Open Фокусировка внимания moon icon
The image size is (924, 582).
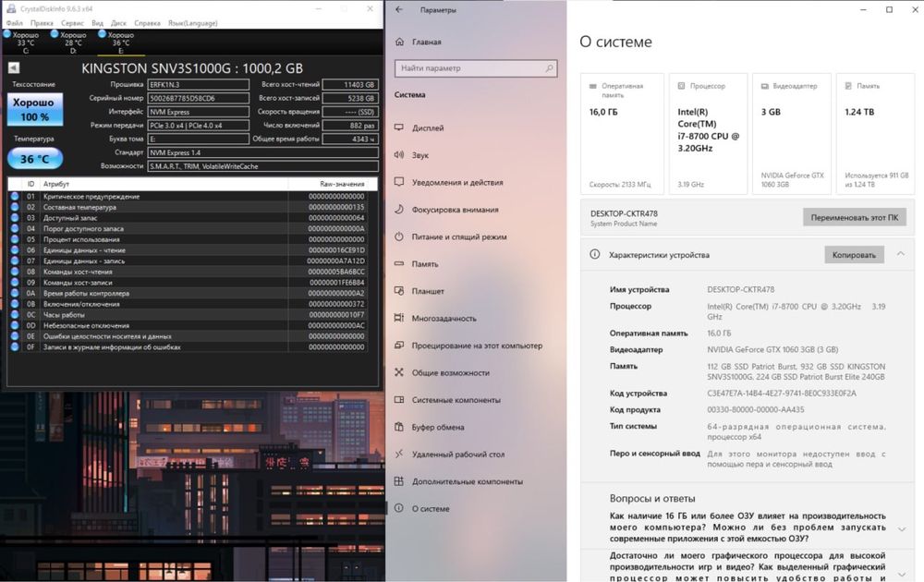pos(399,209)
